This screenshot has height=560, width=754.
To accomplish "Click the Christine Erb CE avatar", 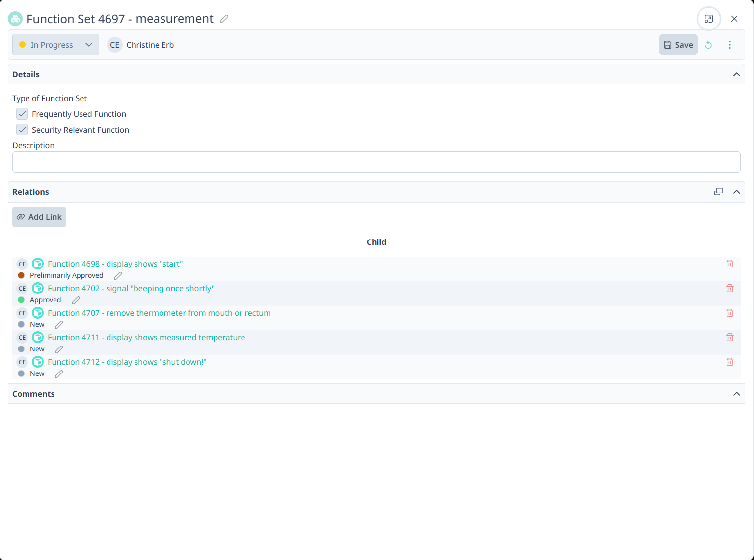I will click(x=115, y=45).
